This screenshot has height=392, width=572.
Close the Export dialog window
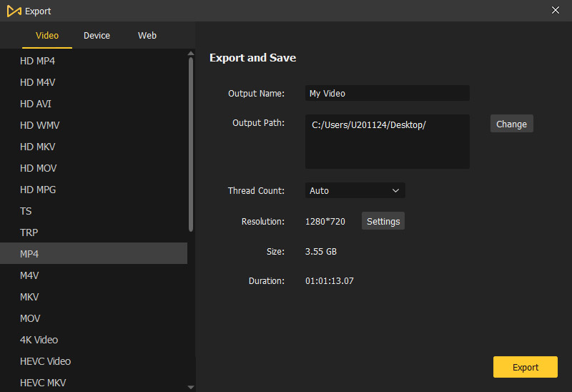pyautogui.click(x=556, y=10)
